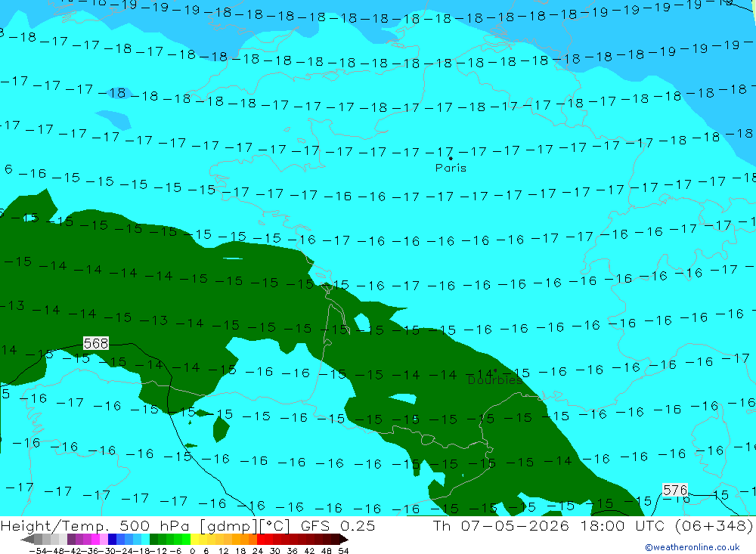The height and width of the screenshot is (554, 756).
Task: Select the dark green legend color swatch
Action: [153, 539]
